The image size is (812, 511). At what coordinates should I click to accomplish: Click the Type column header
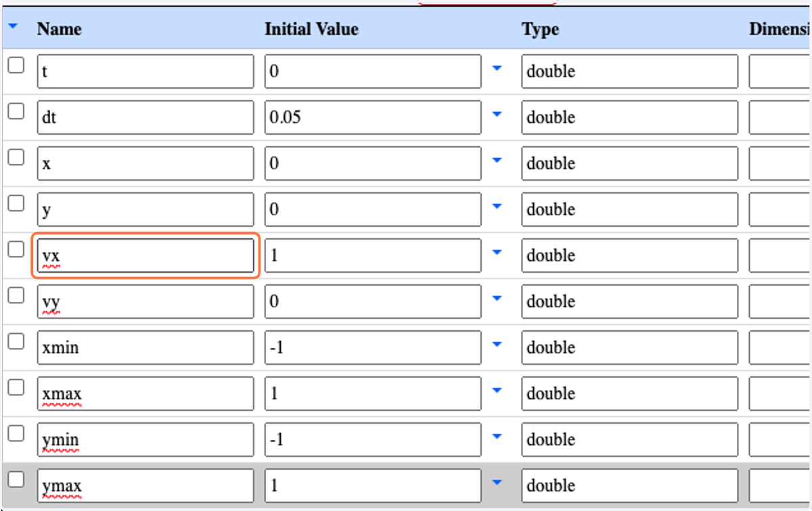click(540, 29)
